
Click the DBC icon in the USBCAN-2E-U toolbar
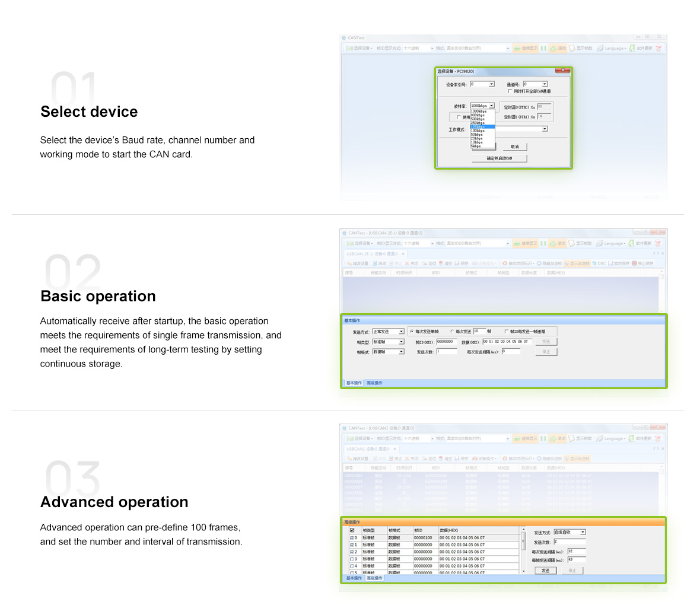coord(599,263)
